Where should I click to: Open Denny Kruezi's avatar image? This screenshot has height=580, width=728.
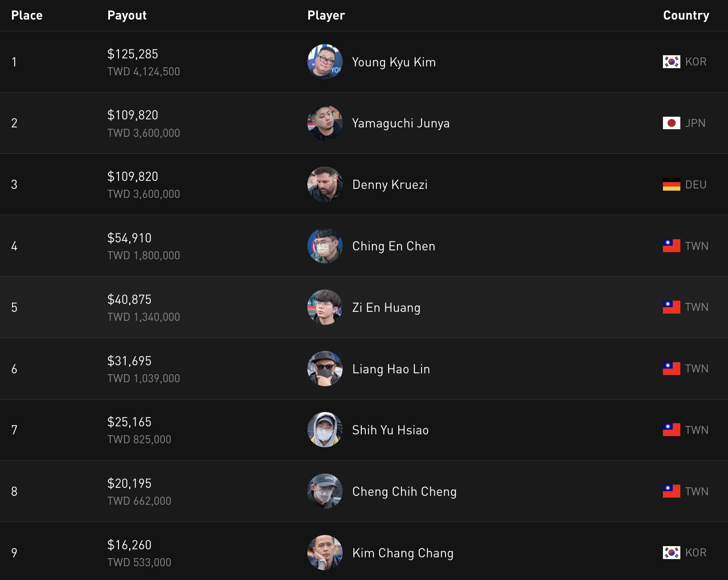coord(325,184)
